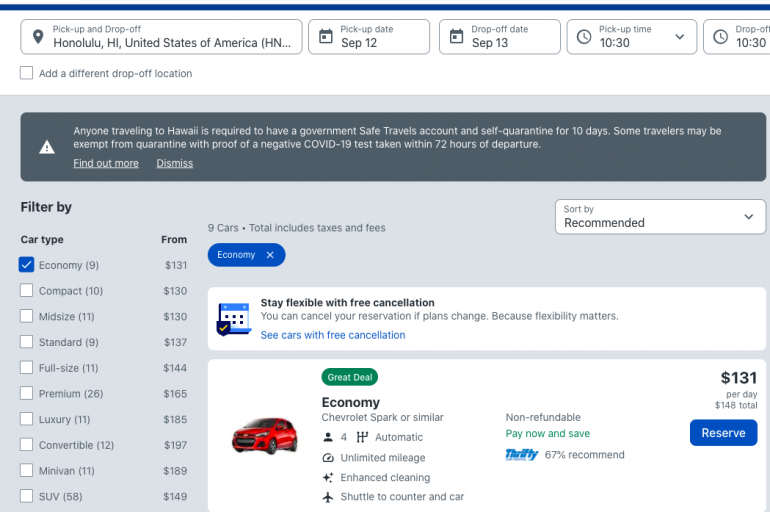Screen dimensions: 770x512
Task: Click 'Find out more' in the travel alert
Action: click(106, 163)
